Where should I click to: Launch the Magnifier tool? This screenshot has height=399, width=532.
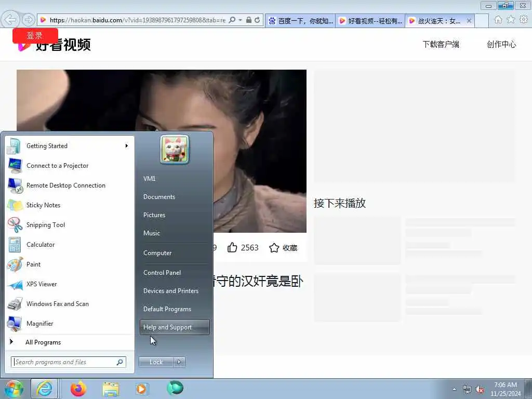tap(70, 323)
